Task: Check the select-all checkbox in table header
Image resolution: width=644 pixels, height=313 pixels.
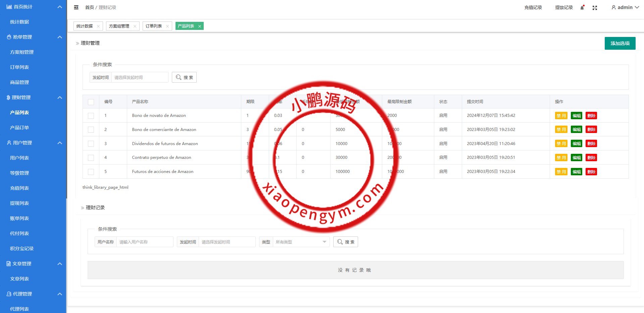Action: click(91, 102)
